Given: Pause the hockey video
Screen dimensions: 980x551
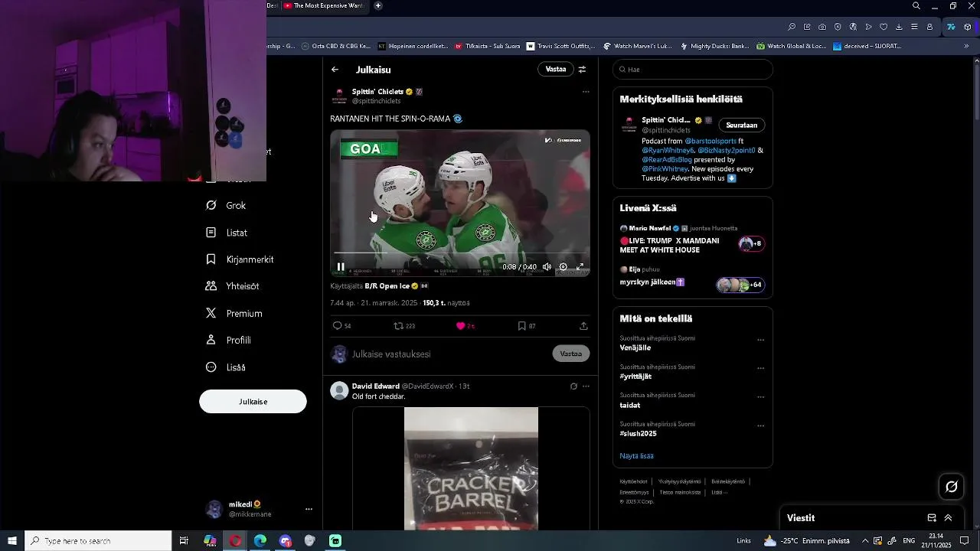Looking at the screenshot, I should point(341,267).
